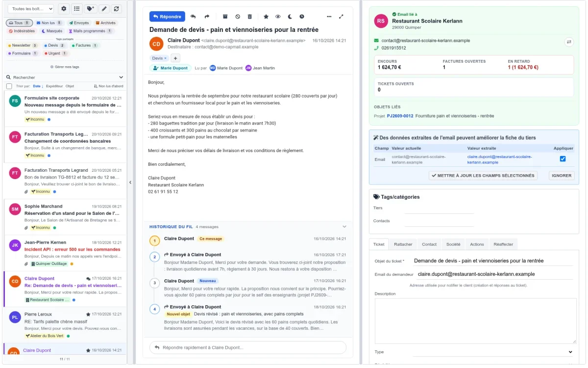Click 'Mettre à jour les champs sélectionnés'
This screenshot has width=588, height=368.
[483, 175]
